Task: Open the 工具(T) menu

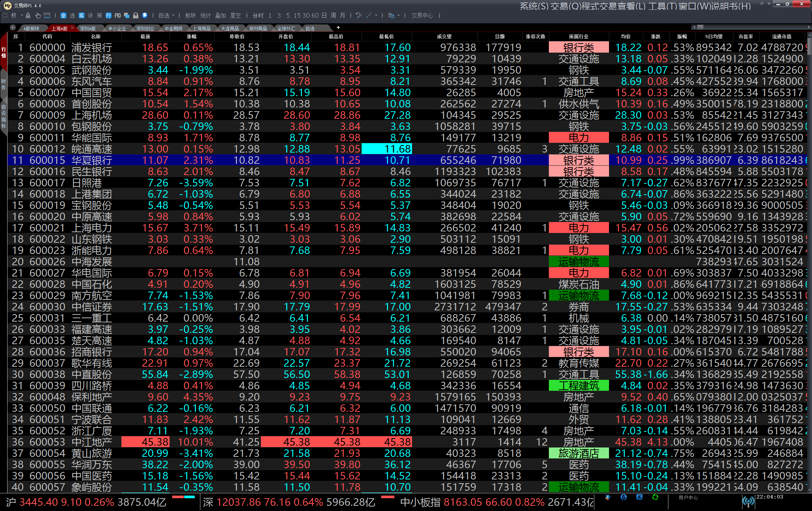Action: coord(662,6)
